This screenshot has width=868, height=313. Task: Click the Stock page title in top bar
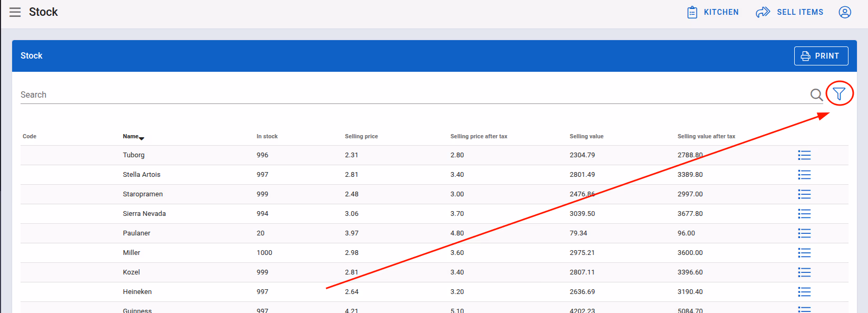(43, 12)
